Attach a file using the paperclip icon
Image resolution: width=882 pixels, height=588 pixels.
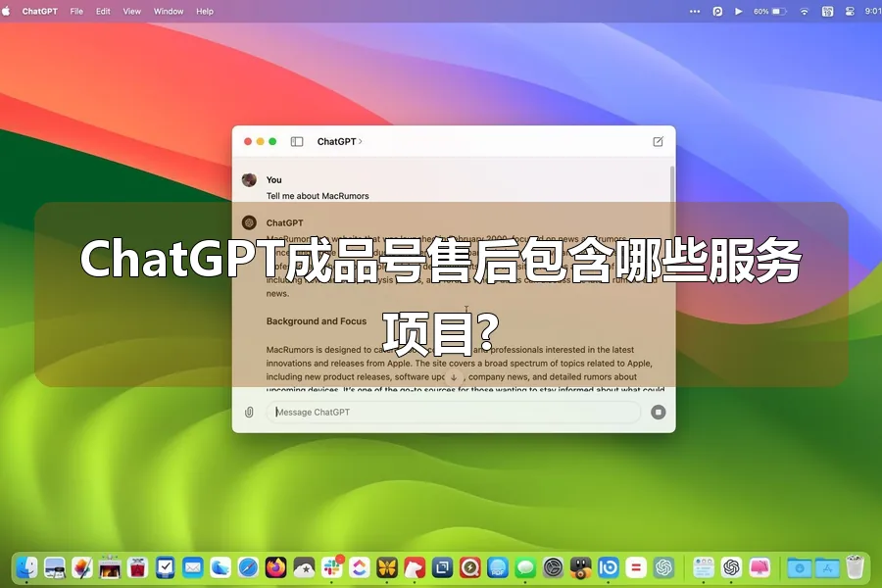tap(249, 413)
